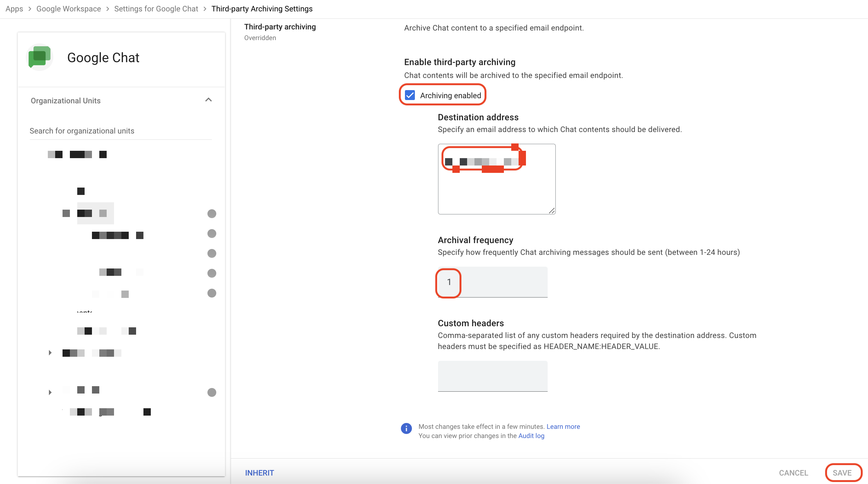Open the Audit log link
The width and height of the screenshot is (868, 484).
pos(531,436)
